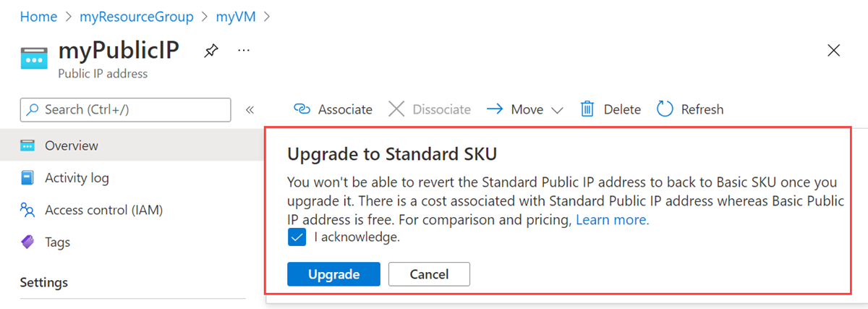The width and height of the screenshot is (868, 309).
Task: Click the Search (Ctrl+/) input field
Action: click(x=125, y=110)
